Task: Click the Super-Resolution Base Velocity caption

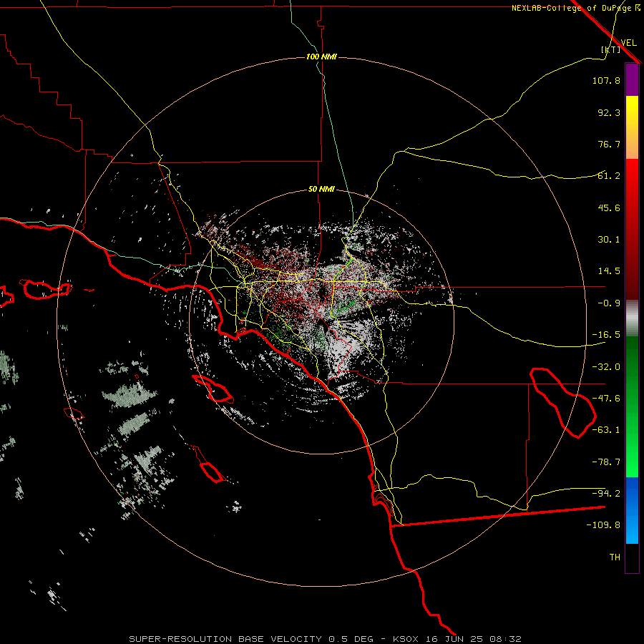Action: (x=326, y=639)
